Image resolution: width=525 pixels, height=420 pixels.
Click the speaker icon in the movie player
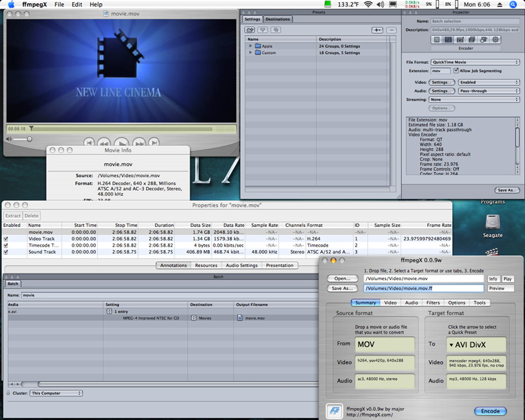tap(9, 139)
